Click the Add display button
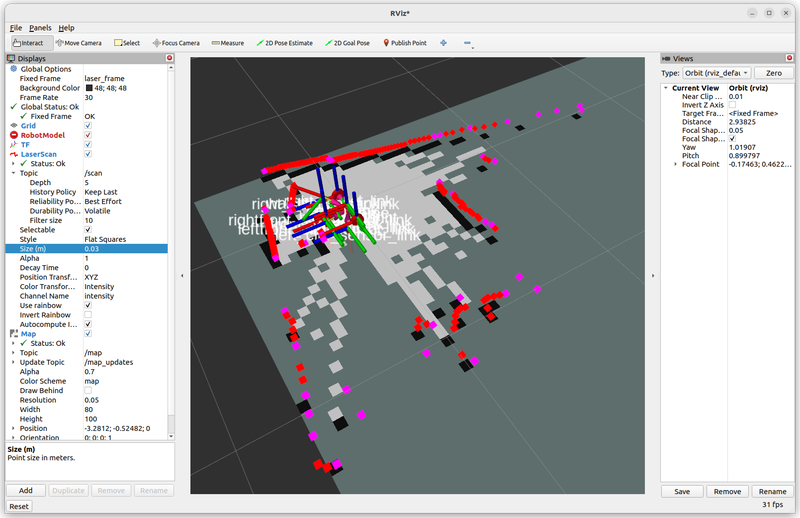 click(x=26, y=491)
